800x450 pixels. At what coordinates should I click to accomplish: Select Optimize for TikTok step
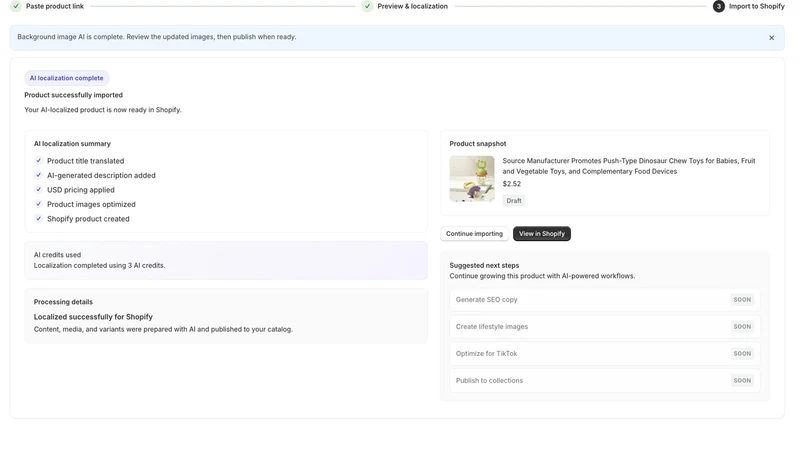pos(605,354)
